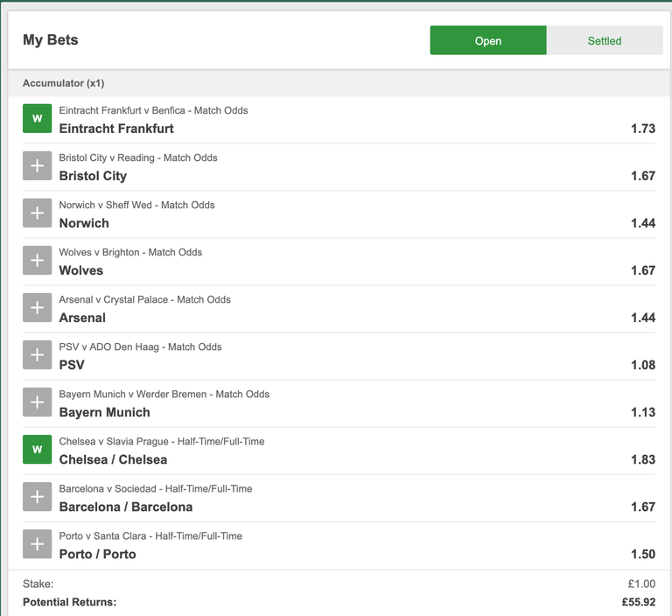Screen dimensions: 672x616
Task: Click Bristol City v Reading - Match Odds
Action: [x=138, y=157]
